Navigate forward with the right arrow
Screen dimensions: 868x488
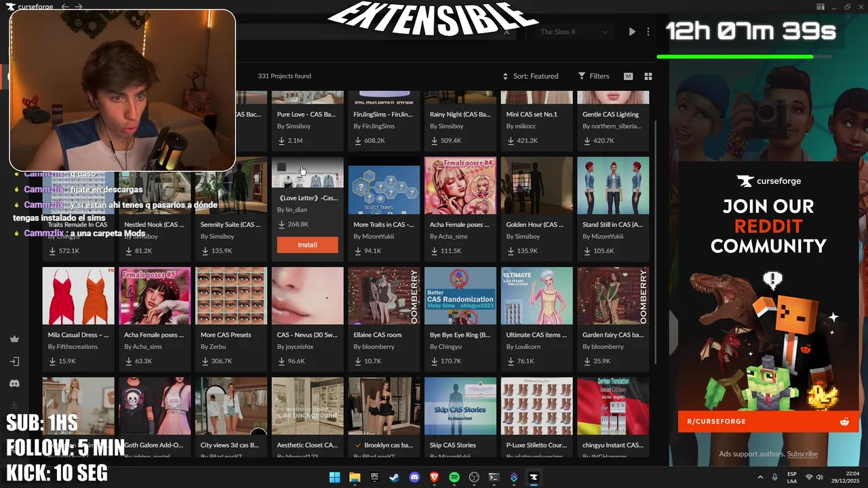79,7
